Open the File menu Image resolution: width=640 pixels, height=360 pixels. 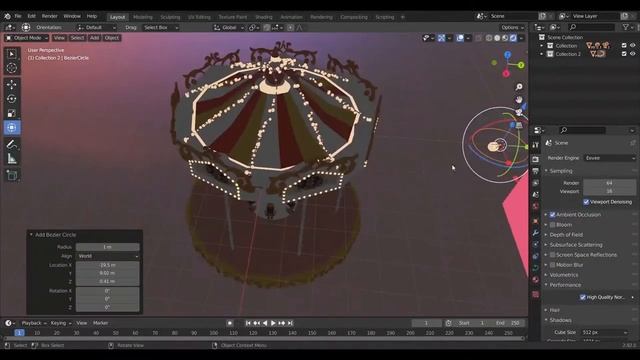pyautogui.click(x=18, y=16)
